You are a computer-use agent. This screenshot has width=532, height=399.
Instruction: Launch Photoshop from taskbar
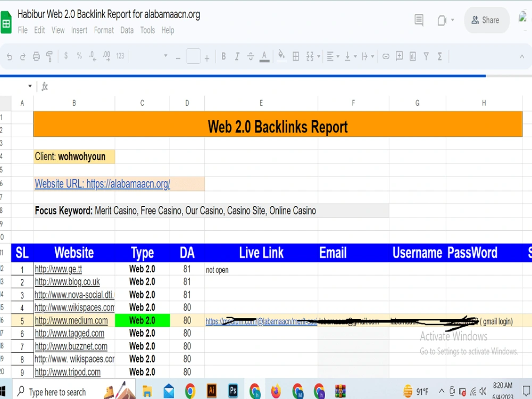(x=233, y=390)
